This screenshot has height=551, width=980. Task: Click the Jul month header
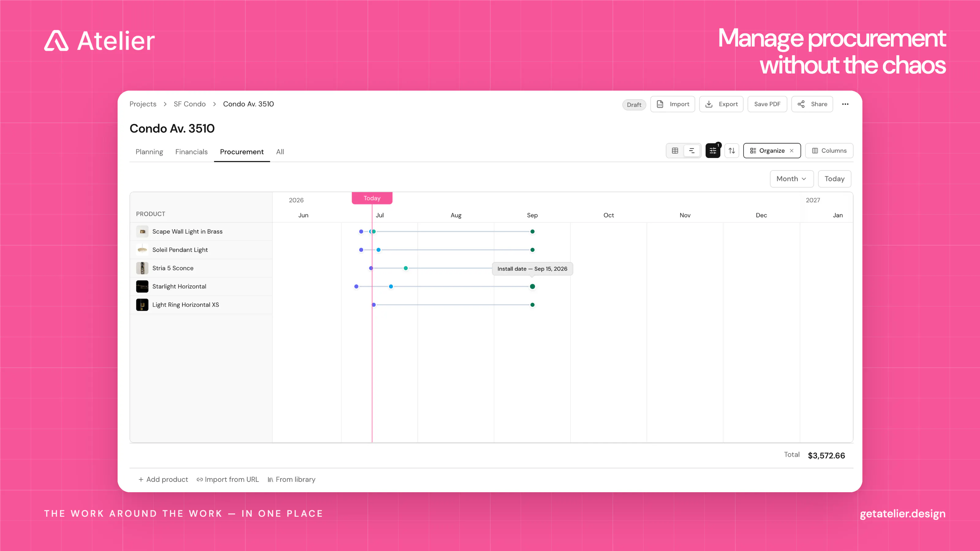coord(380,215)
